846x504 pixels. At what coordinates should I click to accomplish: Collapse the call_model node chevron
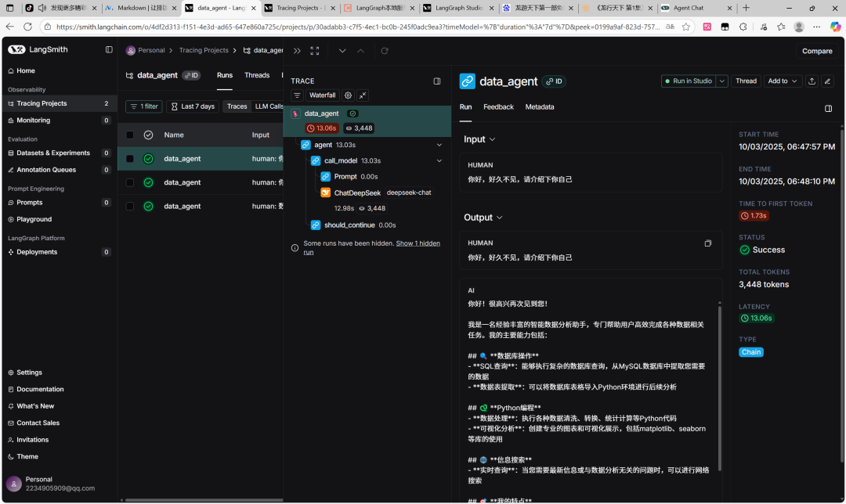click(439, 160)
